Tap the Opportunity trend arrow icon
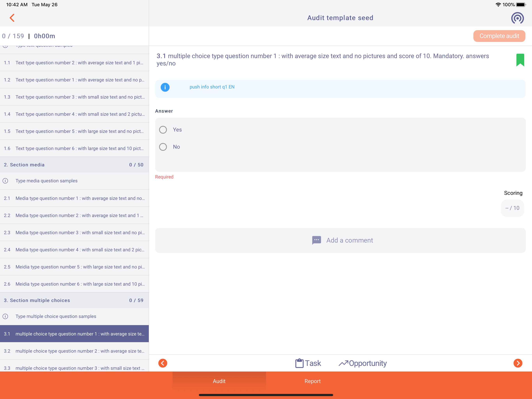The height and width of the screenshot is (399, 532). point(343,363)
